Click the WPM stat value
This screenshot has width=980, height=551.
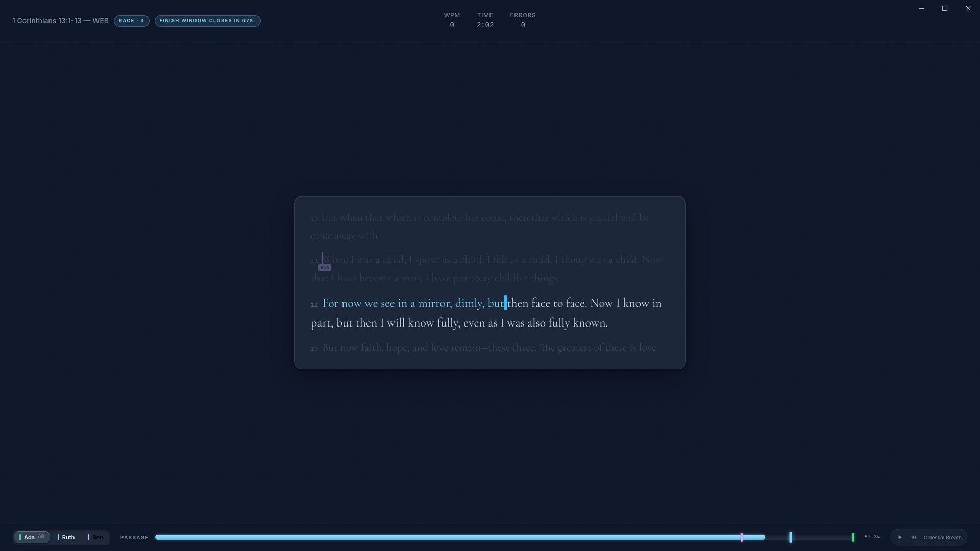click(452, 25)
